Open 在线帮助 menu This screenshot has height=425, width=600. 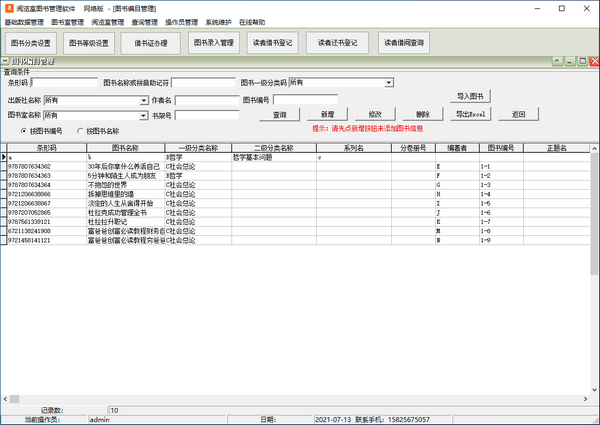coord(252,21)
